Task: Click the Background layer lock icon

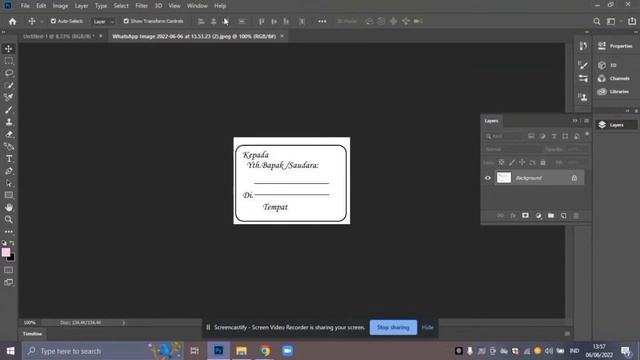Action: [x=574, y=178]
